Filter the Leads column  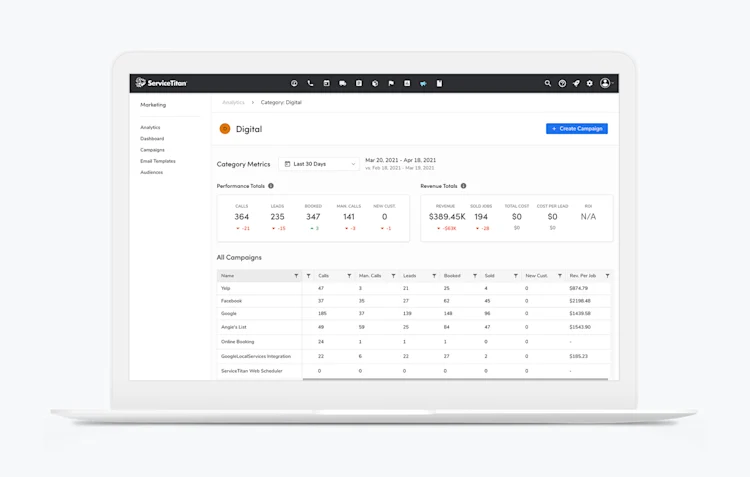434,276
